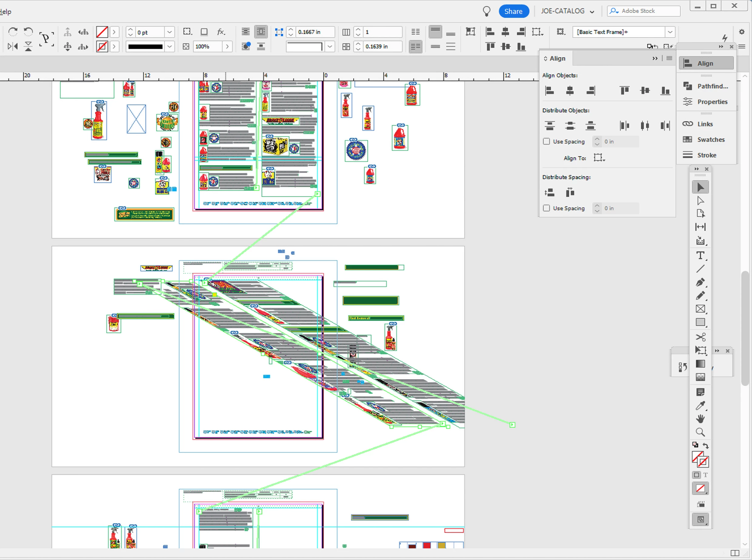Click Distribute vertical centers icon
Screen dimensions: 752x560
click(x=570, y=126)
